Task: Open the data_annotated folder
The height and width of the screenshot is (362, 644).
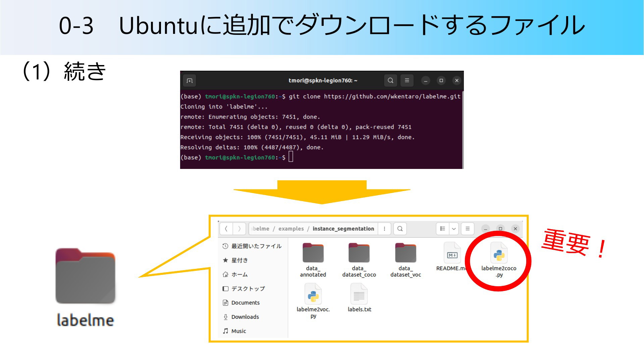Action: [x=313, y=260]
